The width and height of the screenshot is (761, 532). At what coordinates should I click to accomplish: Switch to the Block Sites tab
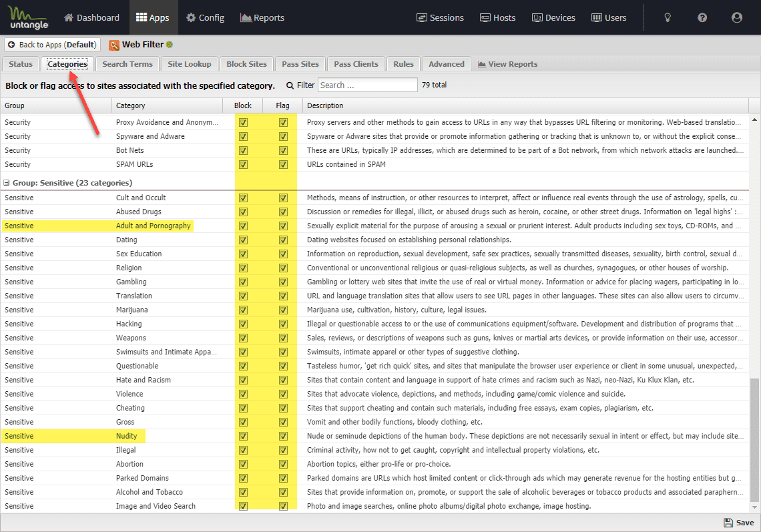point(246,63)
